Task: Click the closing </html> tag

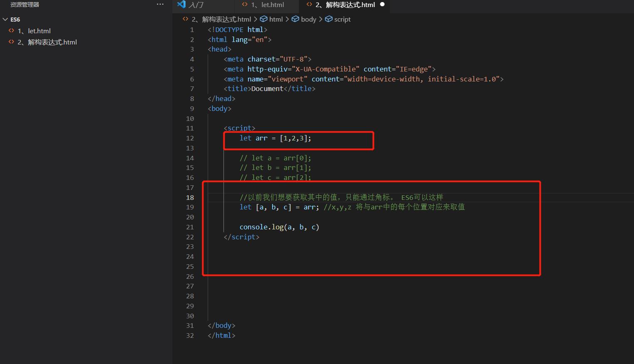Action: pyautogui.click(x=222, y=335)
